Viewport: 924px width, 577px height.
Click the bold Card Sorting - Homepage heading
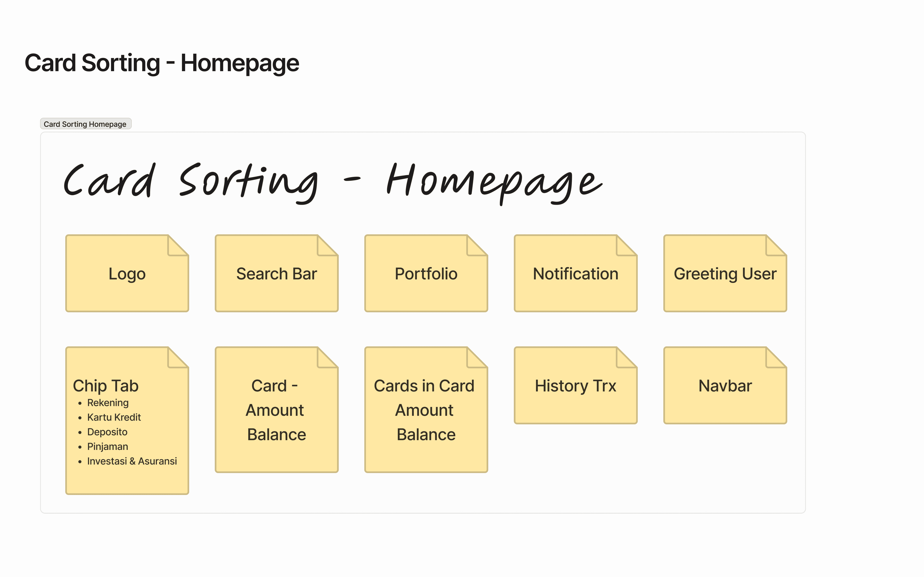click(162, 63)
